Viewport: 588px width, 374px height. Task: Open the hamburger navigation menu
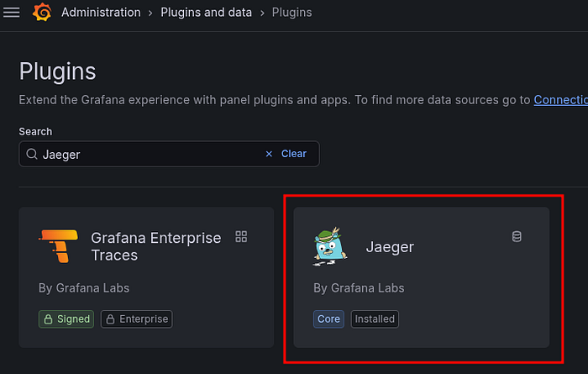point(11,13)
